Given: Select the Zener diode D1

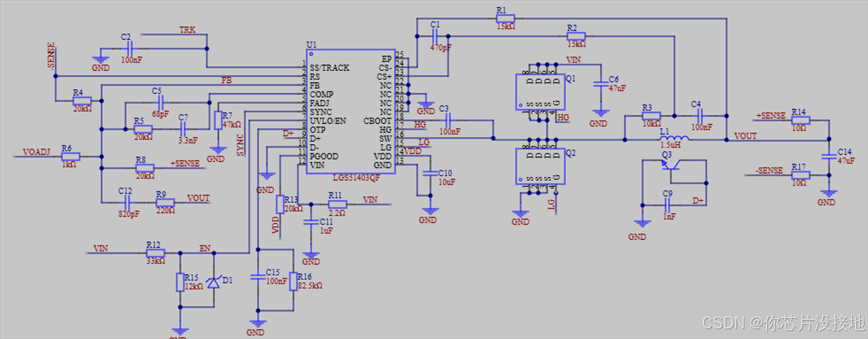Looking at the screenshot, I should click(x=213, y=282).
